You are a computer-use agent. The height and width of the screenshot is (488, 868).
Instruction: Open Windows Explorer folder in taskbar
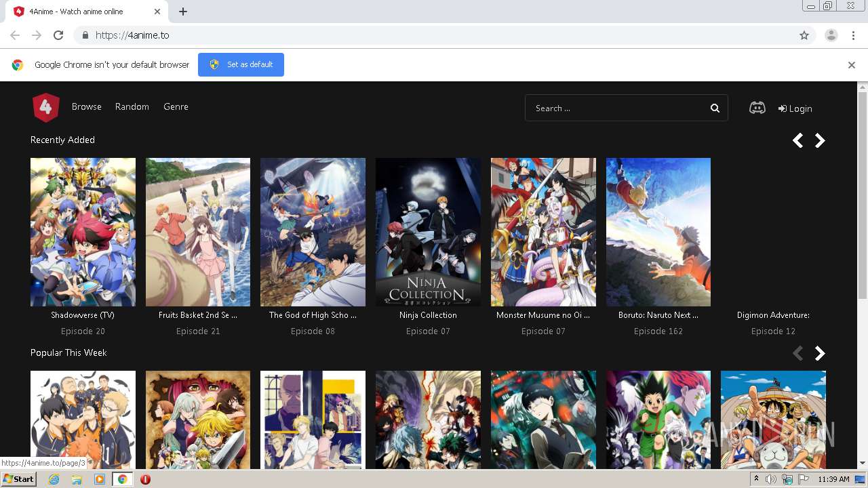[x=77, y=479]
